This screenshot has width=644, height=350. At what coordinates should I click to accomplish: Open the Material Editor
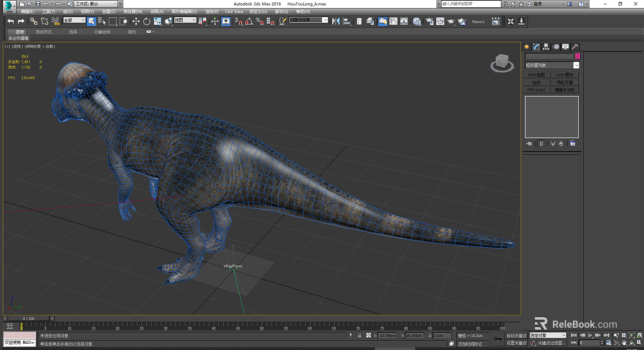[417, 21]
